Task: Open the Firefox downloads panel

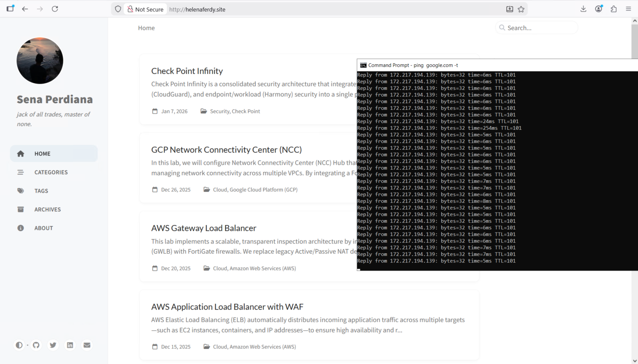Action: [x=583, y=9]
